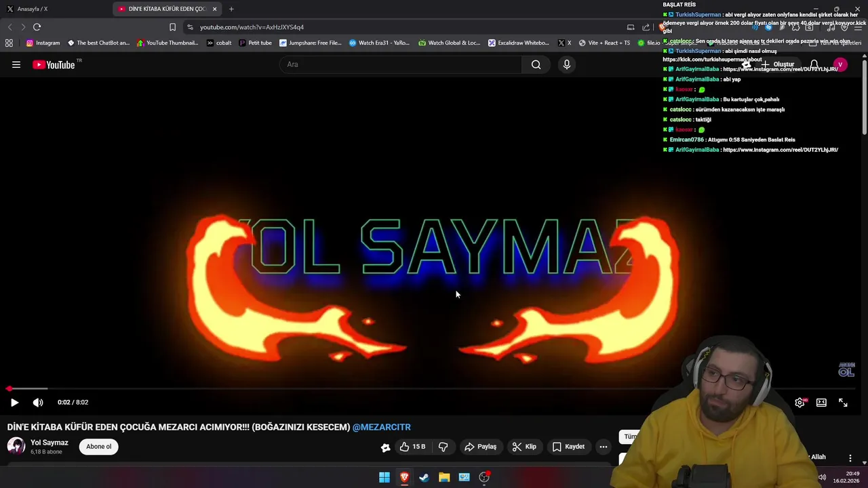Click the 0:02 / 8:02 time display
Screen dimensions: 868x488
73,403
